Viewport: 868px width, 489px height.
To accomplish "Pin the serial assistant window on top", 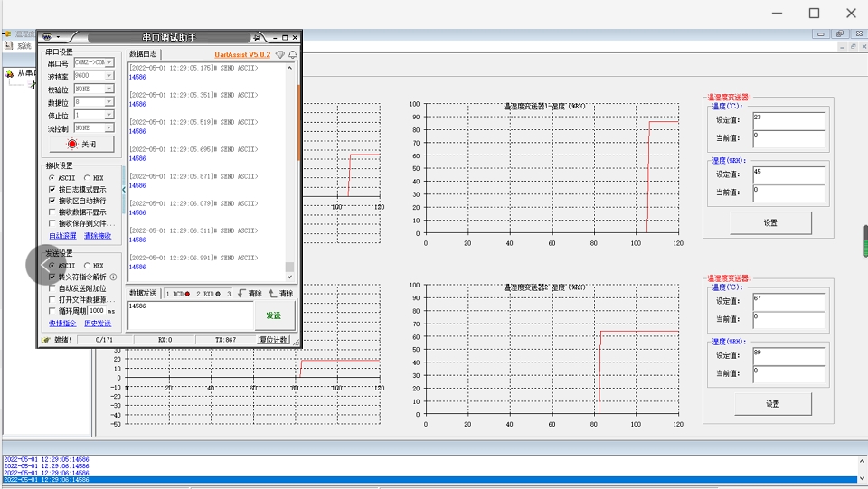I will tap(257, 38).
